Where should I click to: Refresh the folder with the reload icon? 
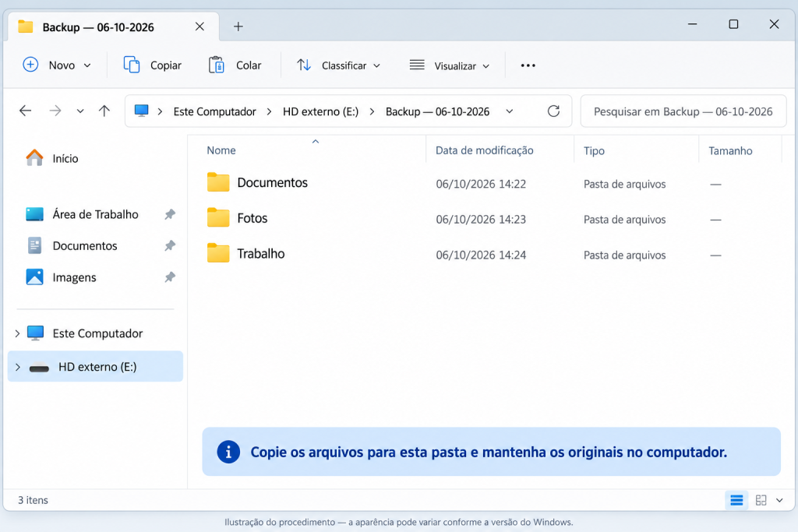554,111
